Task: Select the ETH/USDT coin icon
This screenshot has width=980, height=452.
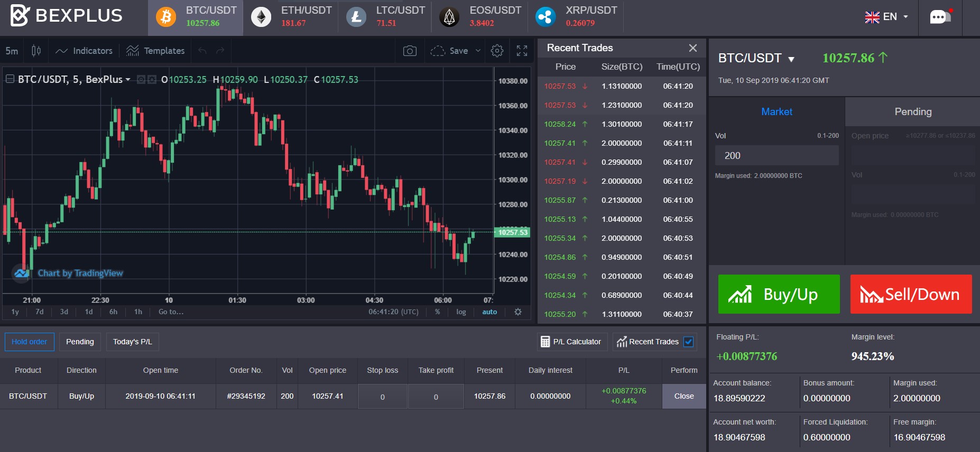Action: (x=261, y=17)
